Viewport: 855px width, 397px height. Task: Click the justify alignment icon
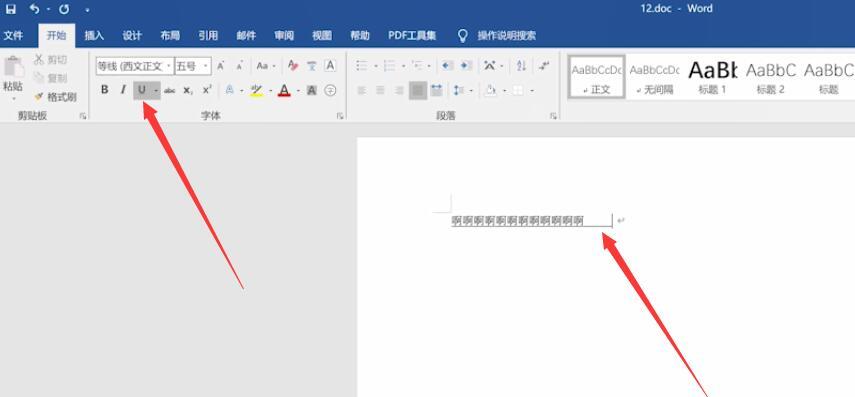(x=418, y=90)
